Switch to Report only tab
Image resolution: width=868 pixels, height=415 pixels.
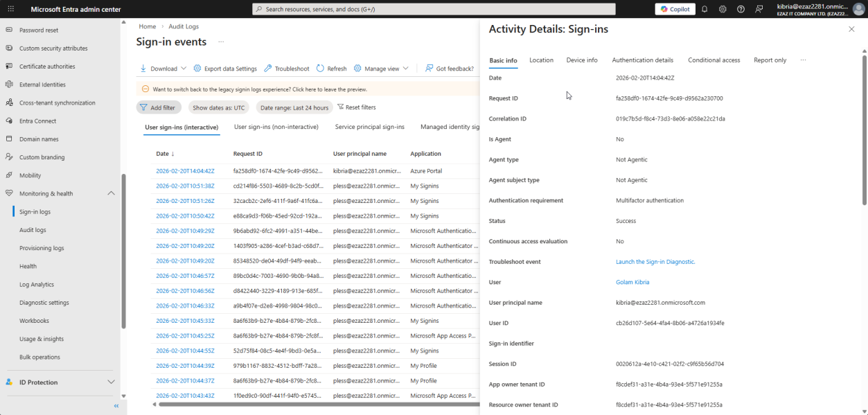coord(770,60)
